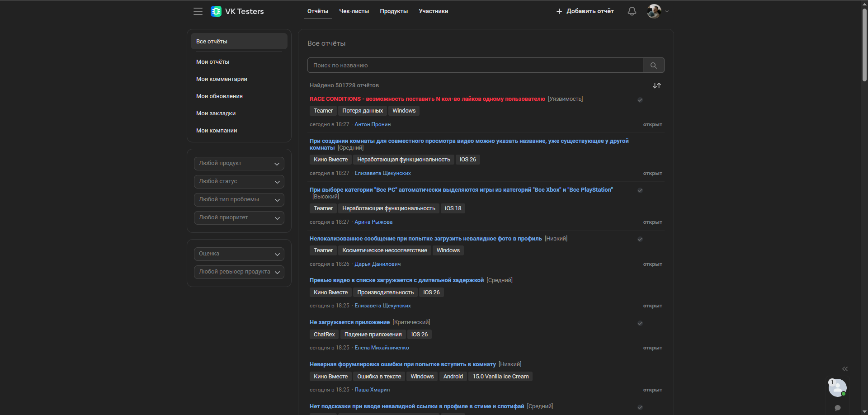Image resolution: width=868 pixels, height=415 pixels.
Task: Open author profile Елена Михайличенко
Action: coord(382,348)
